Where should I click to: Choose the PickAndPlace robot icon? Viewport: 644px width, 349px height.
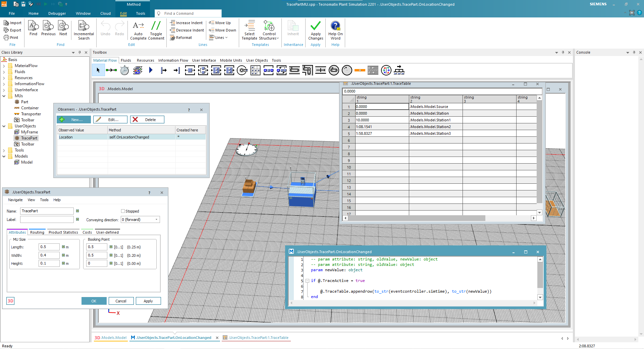[242, 70]
